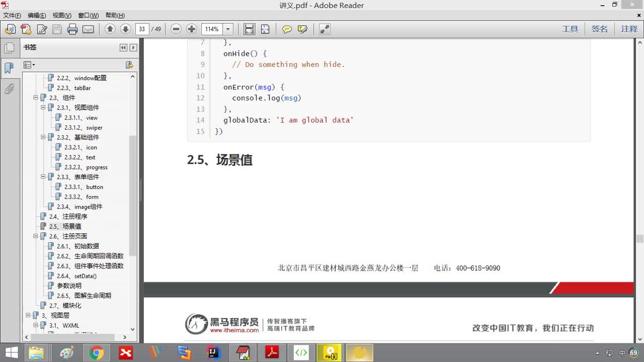Select bookmark 2.3.4、image组件

click(x=79, y=207)
